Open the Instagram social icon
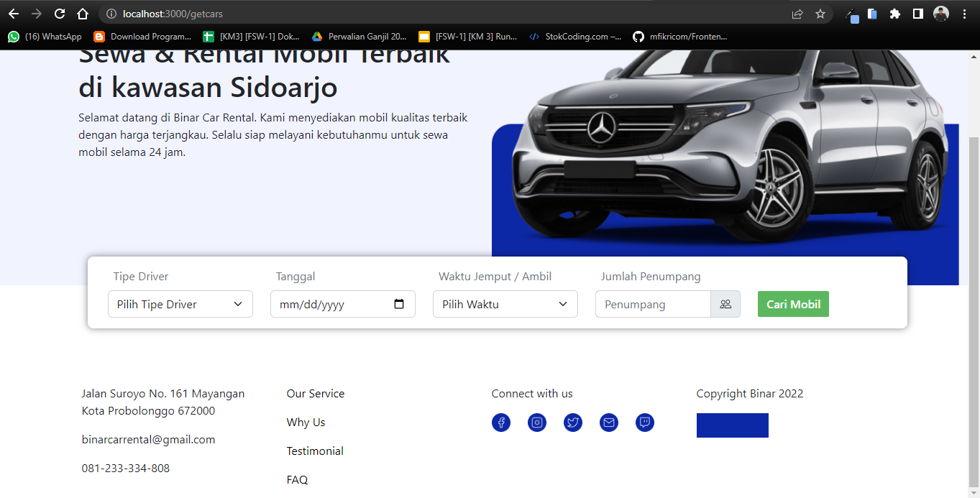 (x=537, y=423)
